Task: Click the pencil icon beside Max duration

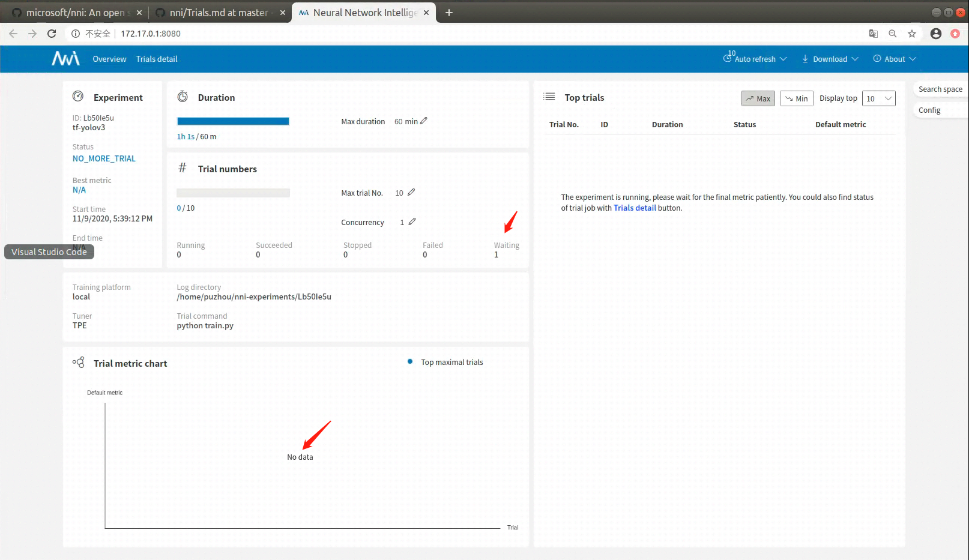Action: pos(423,121)
